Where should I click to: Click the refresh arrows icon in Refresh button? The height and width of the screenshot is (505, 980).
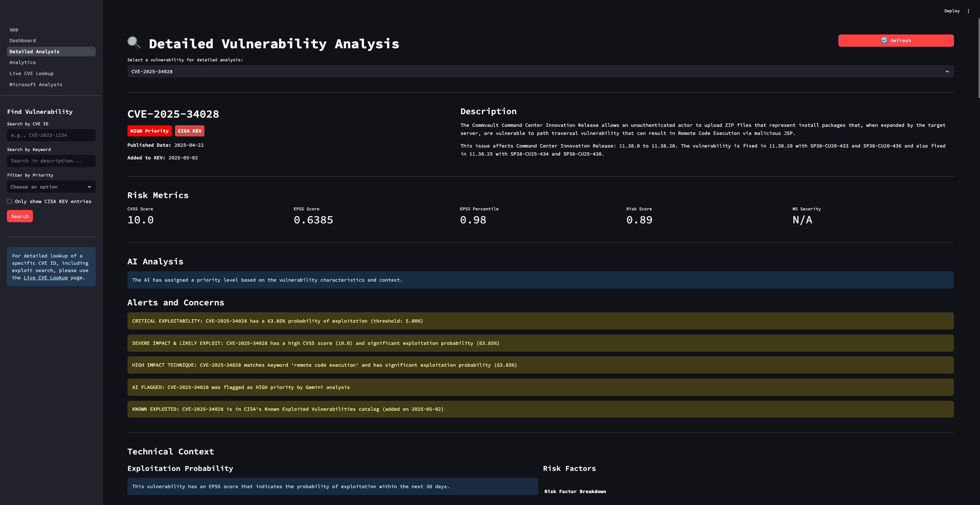tap(884, 41)
